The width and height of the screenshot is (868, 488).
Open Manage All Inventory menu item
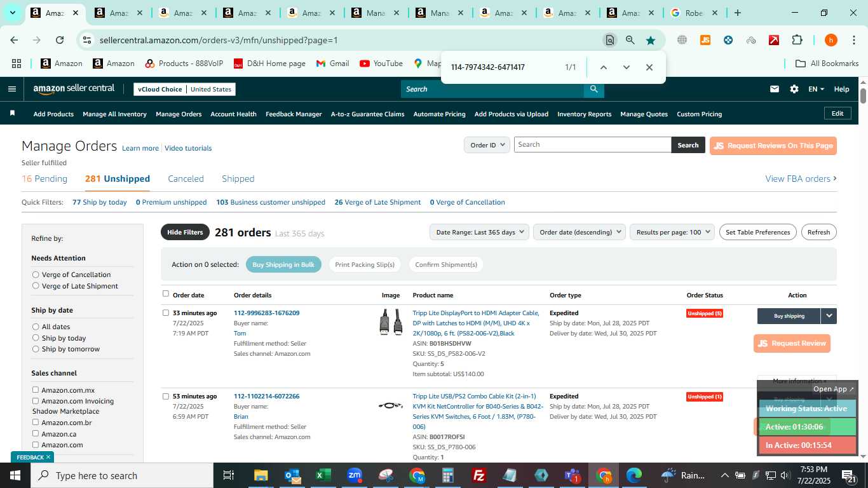[x=114, y=114]
